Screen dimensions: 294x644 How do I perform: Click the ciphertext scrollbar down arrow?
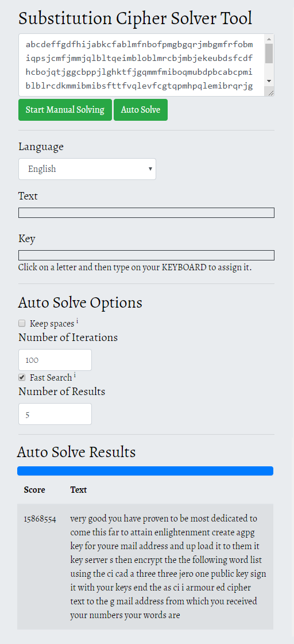[269, 81]
